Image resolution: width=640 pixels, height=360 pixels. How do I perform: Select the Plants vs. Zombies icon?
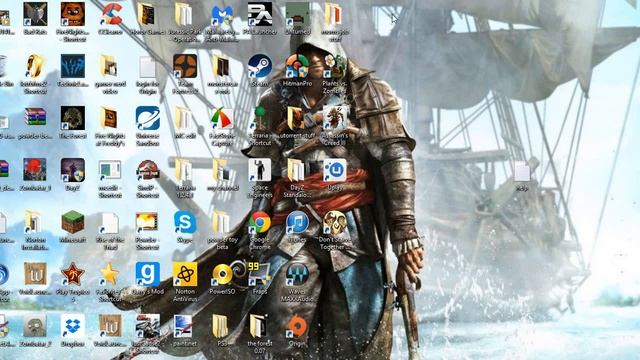335,66
